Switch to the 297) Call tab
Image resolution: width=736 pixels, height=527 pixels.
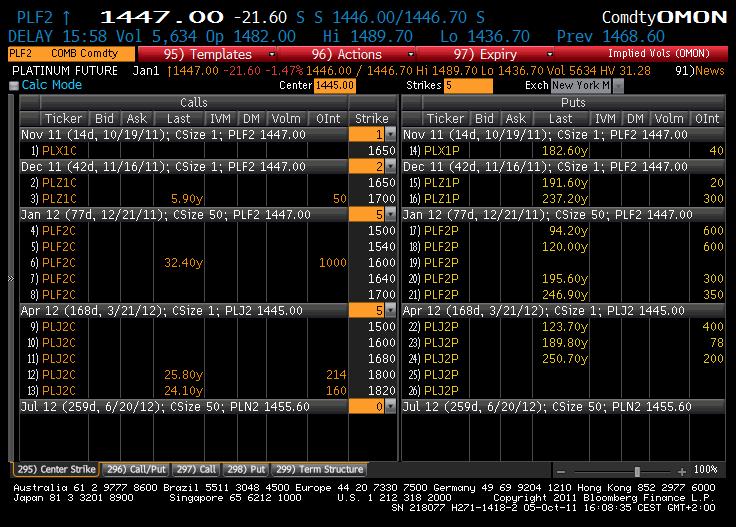[x=196, y=469]
